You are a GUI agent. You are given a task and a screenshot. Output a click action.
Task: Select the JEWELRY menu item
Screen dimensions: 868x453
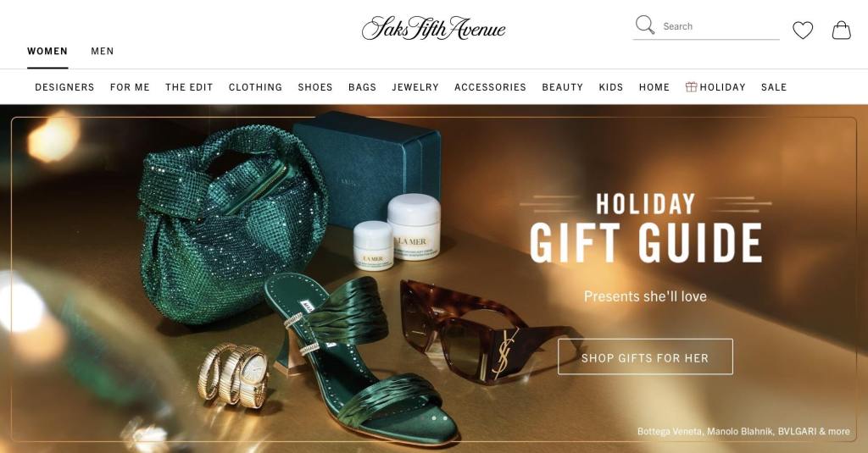tap(415, 87)
